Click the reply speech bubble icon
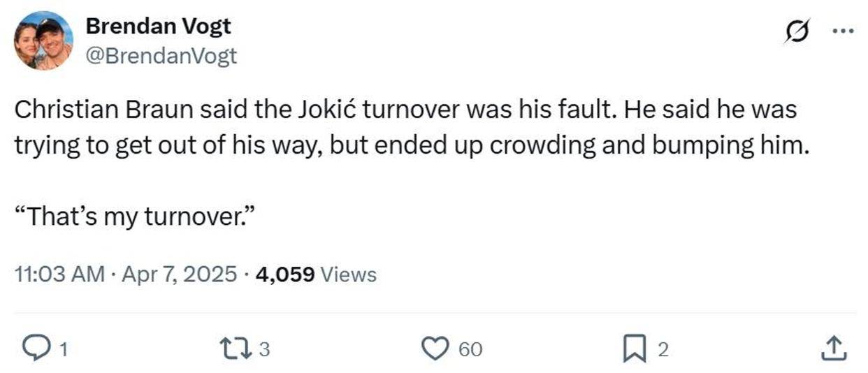 [x=34, y=347]
